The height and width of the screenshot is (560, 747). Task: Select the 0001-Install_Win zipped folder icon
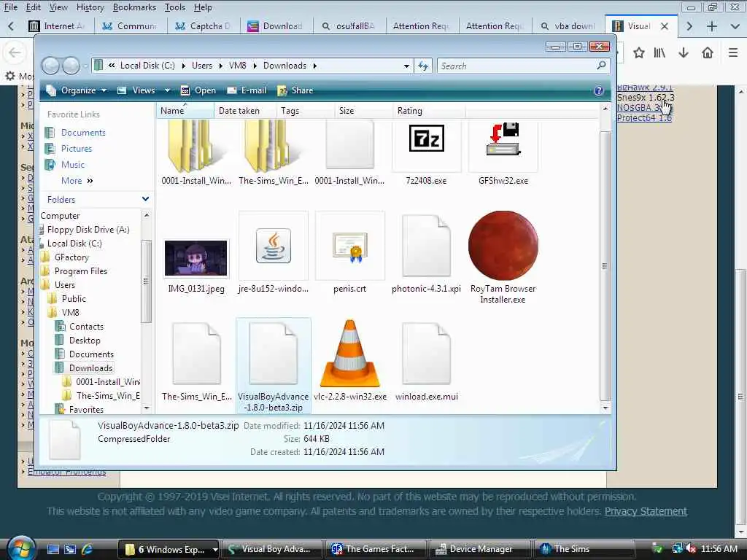tap(196, 146)
